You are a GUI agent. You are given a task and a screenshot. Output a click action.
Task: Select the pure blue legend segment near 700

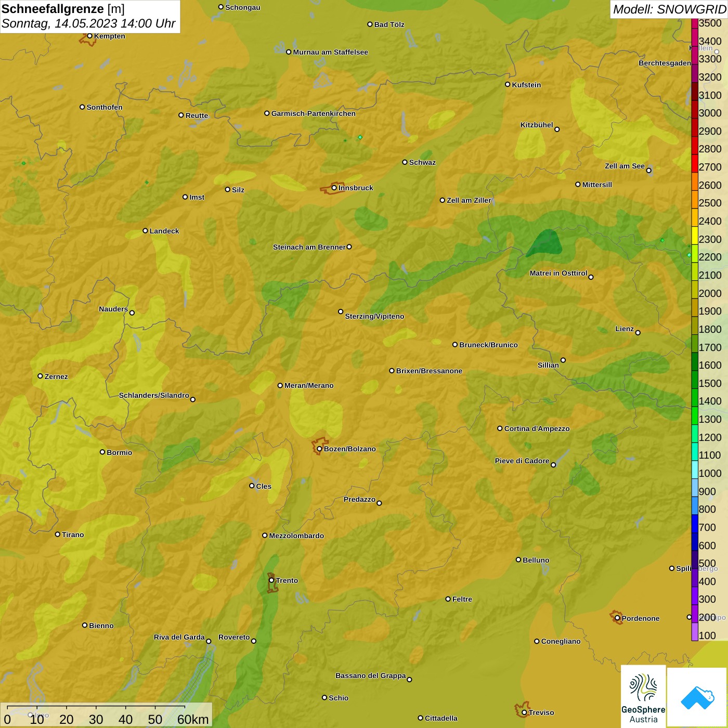(695, 523)
